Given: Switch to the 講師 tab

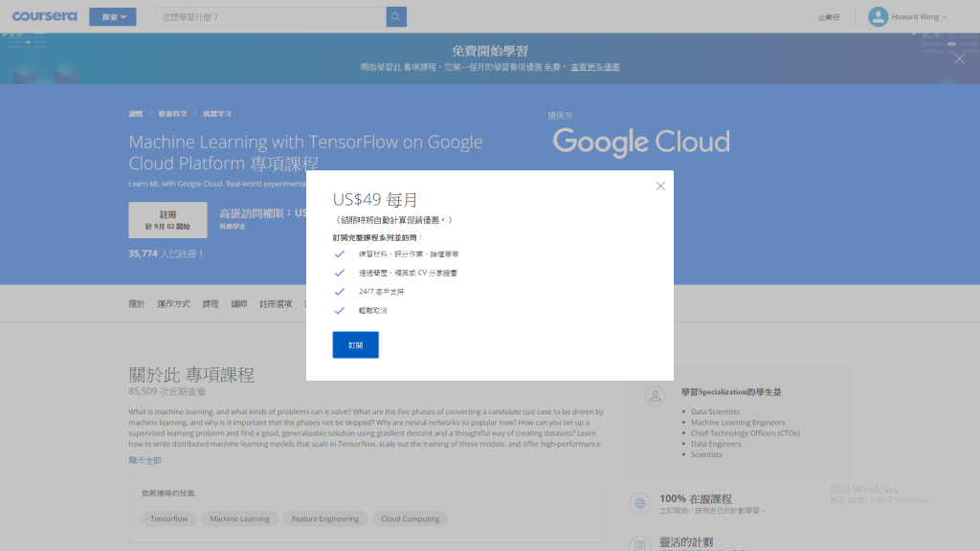Looking at the screenshot, I should click(239, 303).
